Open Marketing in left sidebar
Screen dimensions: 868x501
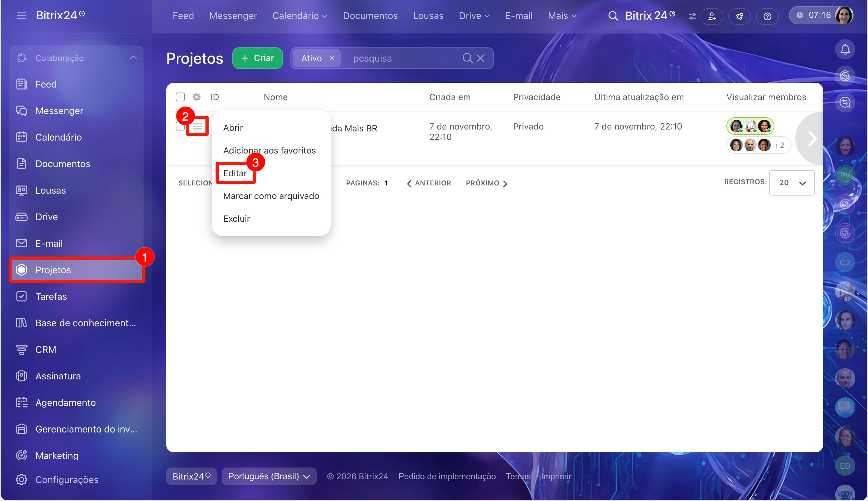[x=76, y=455]
